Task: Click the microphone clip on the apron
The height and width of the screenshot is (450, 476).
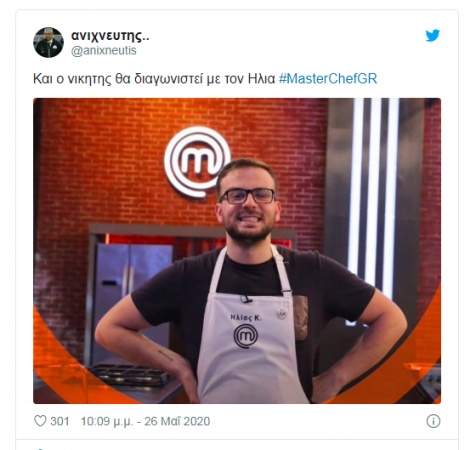Action: pyautogui.click(x=245, y=299)
